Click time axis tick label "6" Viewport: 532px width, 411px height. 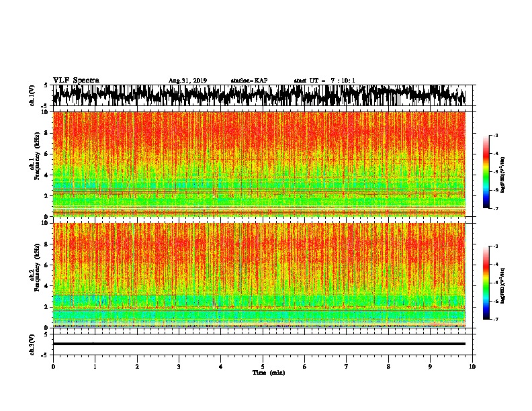pyautogui.click(x=305, y=367)
